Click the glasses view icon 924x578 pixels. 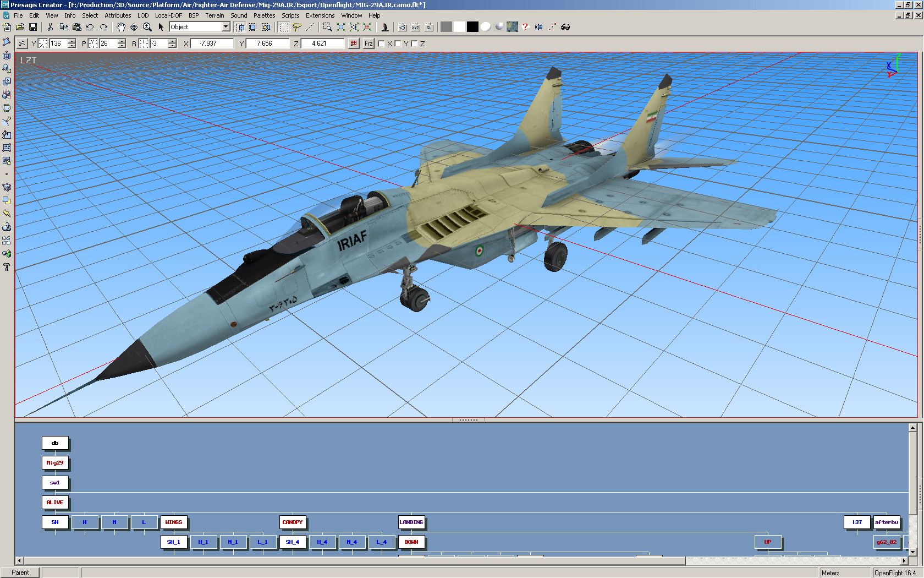click(x=565, y=27)
